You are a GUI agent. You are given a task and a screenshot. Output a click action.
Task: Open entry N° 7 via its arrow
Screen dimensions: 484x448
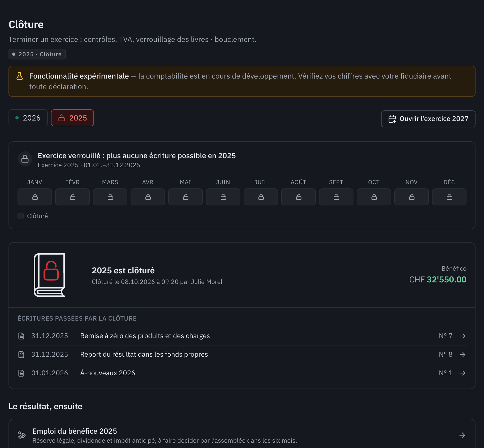[463, 336]
